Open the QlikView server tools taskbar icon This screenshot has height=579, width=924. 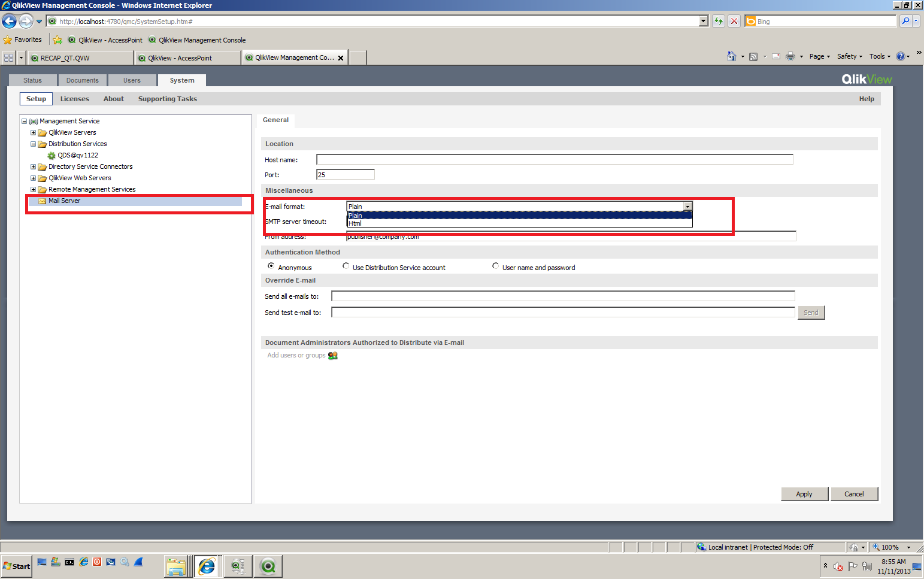pyautogui.click(x=238, y=566)
